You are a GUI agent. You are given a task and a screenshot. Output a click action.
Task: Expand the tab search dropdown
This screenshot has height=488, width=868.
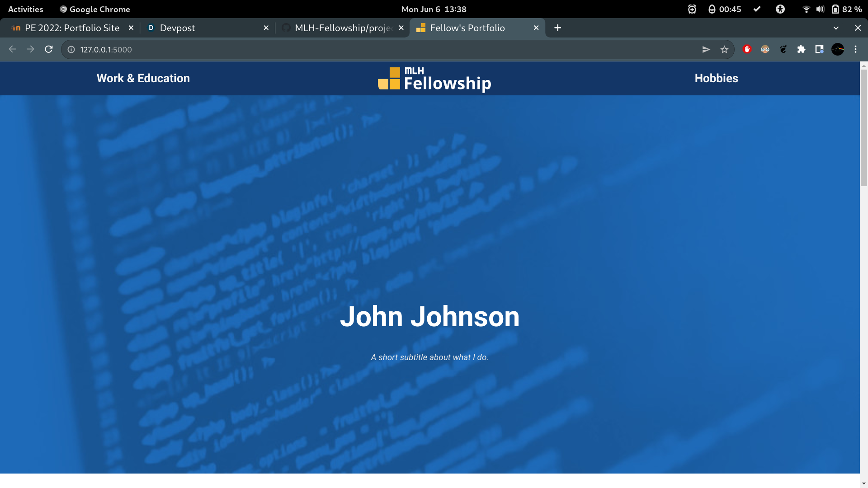click(x=836, y=28)
